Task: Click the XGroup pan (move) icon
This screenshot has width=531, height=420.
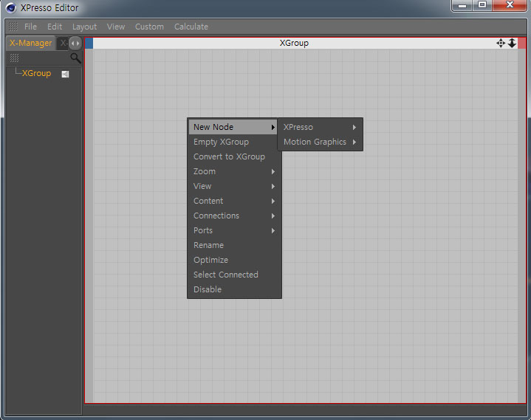Action: click(501, 43)
